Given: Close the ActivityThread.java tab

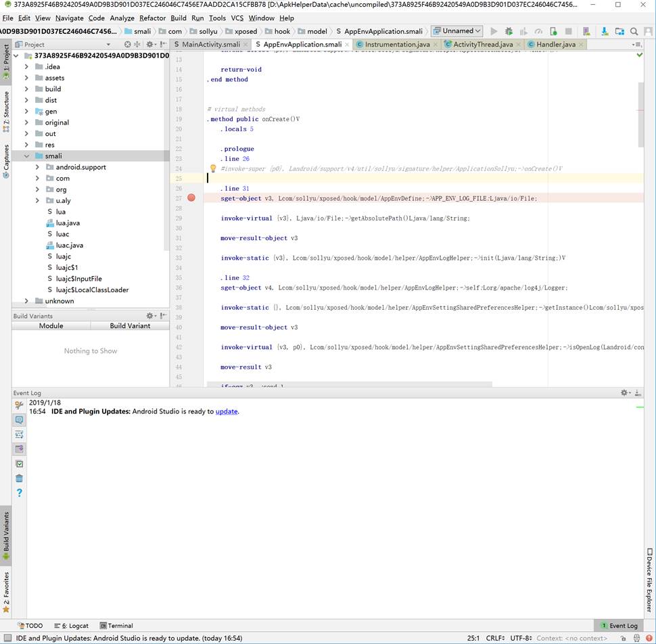Looking at the screenshot, I should [518, 45].
